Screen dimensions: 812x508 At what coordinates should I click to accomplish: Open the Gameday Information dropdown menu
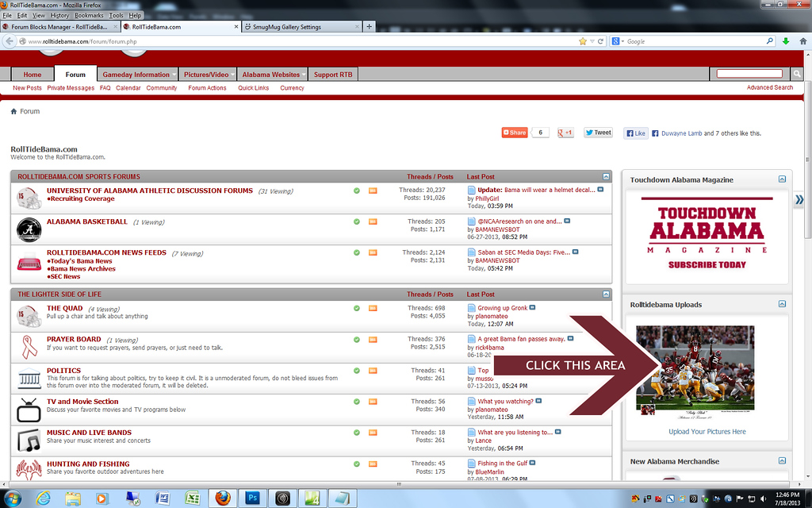(136, 75)
